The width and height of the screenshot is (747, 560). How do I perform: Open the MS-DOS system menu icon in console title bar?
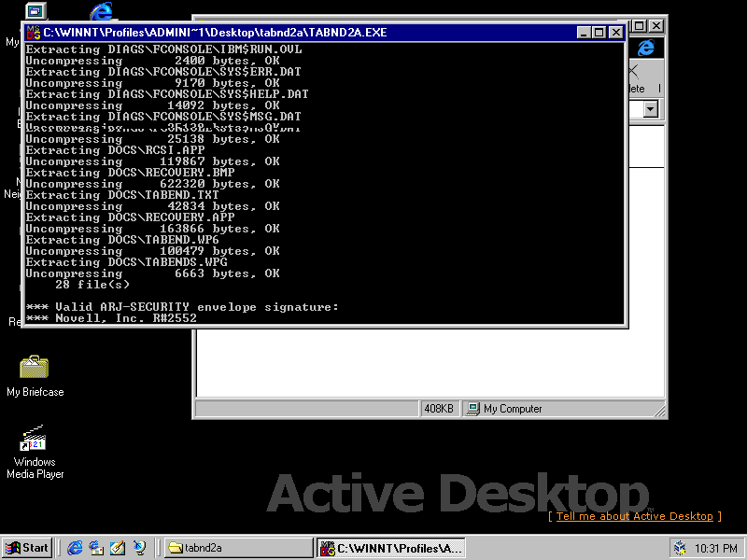pyautogui.click(x=34, y=33)
